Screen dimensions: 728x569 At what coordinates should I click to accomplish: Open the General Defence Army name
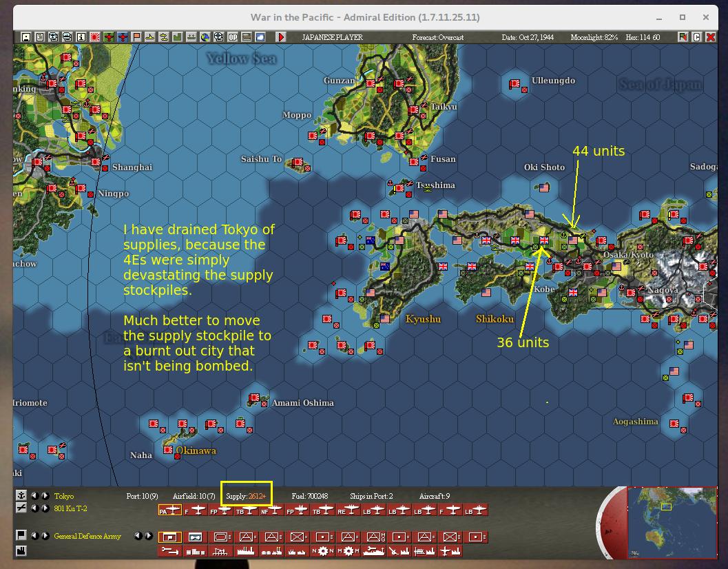pos(87,536)
